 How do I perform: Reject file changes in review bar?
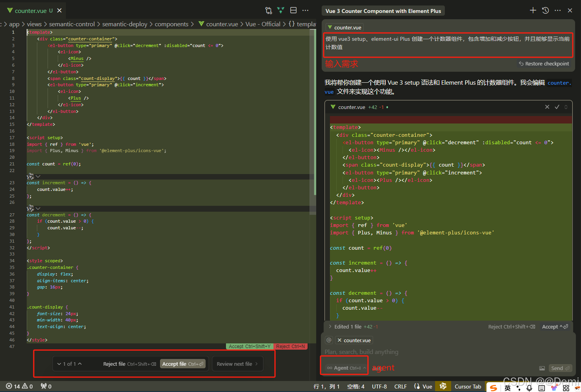(129, 364)
